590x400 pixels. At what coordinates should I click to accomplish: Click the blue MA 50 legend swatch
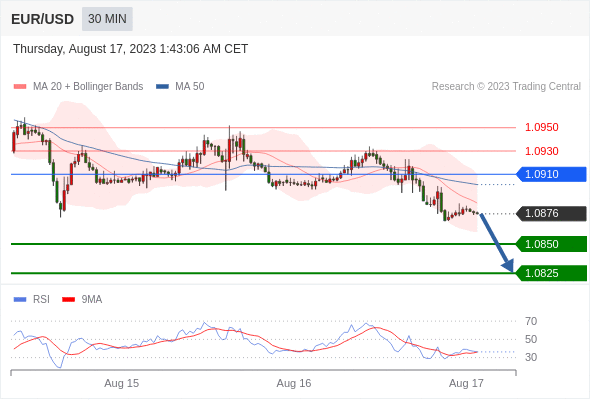tap(162, 87)
